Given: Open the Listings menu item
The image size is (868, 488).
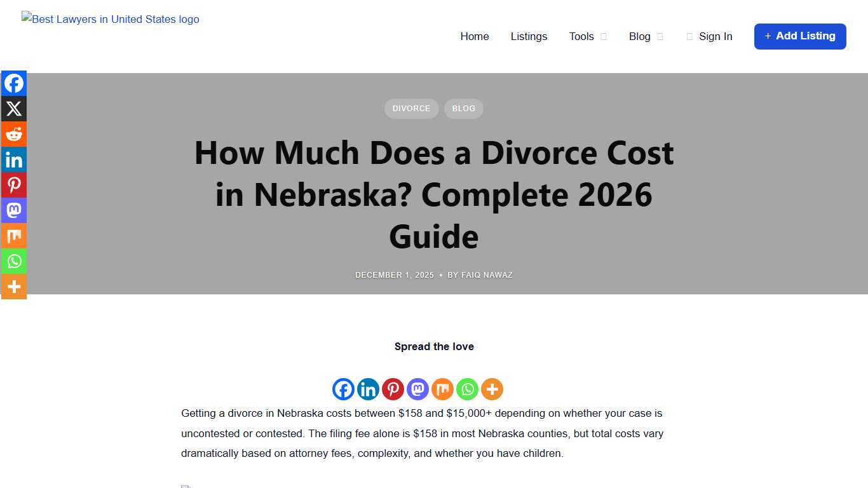Looking at the screenshot, I should 529,36.
